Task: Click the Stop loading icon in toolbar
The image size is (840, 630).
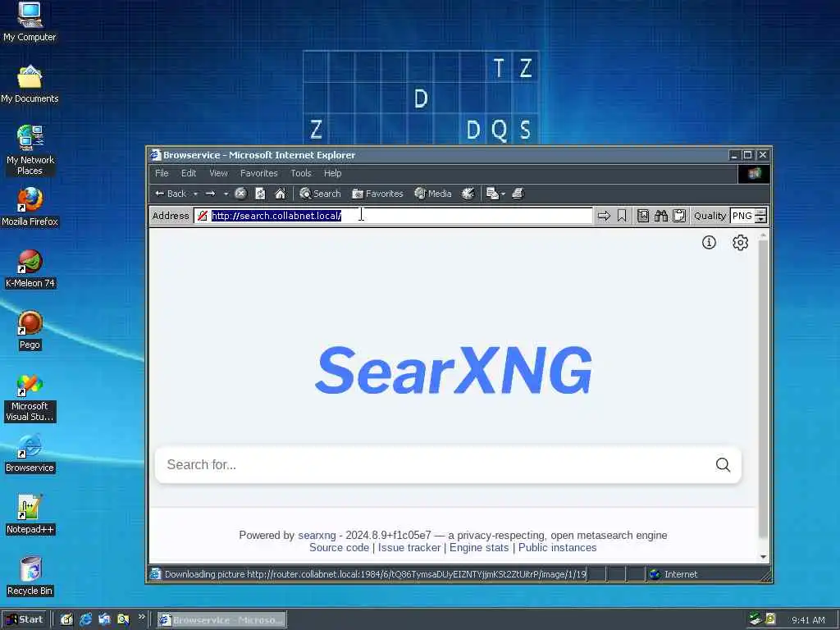Action: [x=240, y=194]
